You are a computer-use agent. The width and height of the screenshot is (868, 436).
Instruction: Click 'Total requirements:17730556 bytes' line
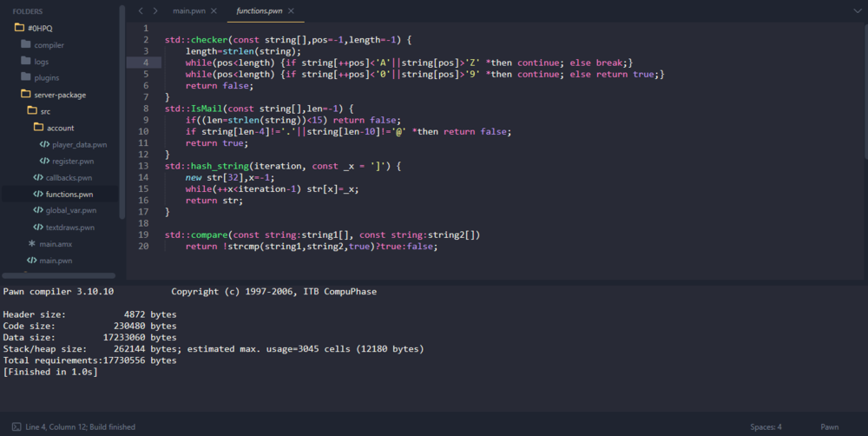coord(89,360)
